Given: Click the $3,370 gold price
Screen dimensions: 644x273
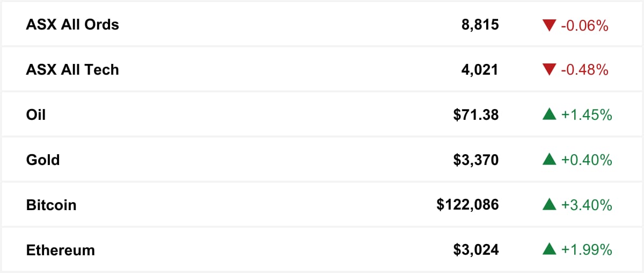Looking at the screenshot, I should pyautogui.click(x=476, y=160).
